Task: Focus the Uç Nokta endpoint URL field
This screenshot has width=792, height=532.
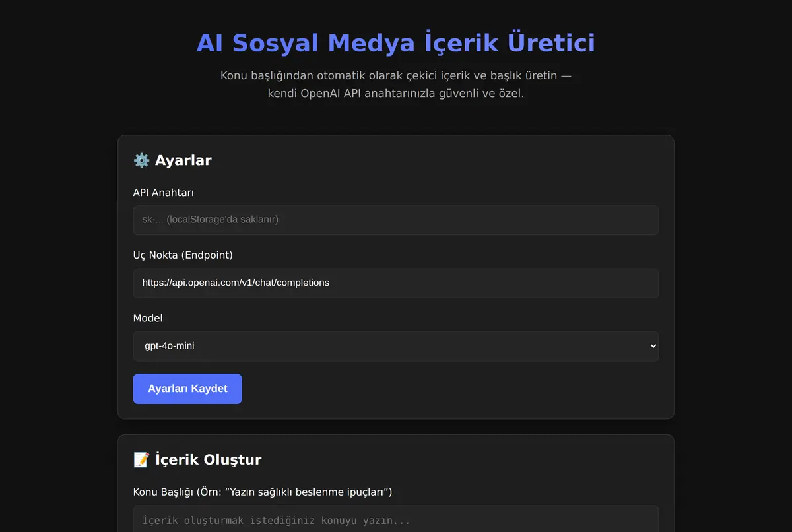Action: tap(396, 283)
